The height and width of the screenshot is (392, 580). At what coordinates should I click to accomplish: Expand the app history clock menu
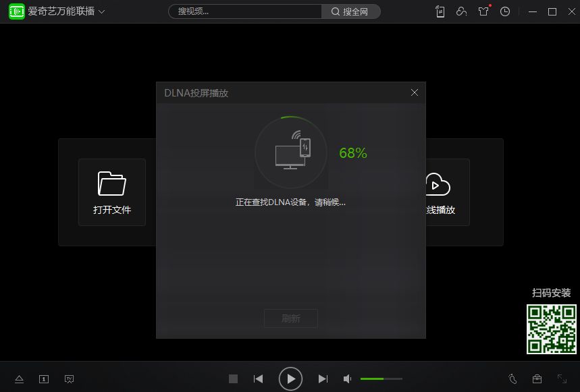tap(504, 11)
